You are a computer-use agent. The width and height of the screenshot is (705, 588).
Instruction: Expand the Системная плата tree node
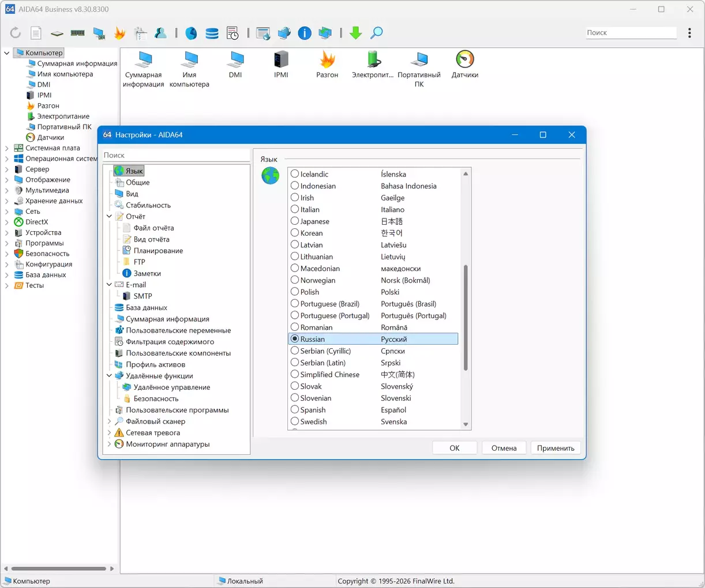[7, 148]
